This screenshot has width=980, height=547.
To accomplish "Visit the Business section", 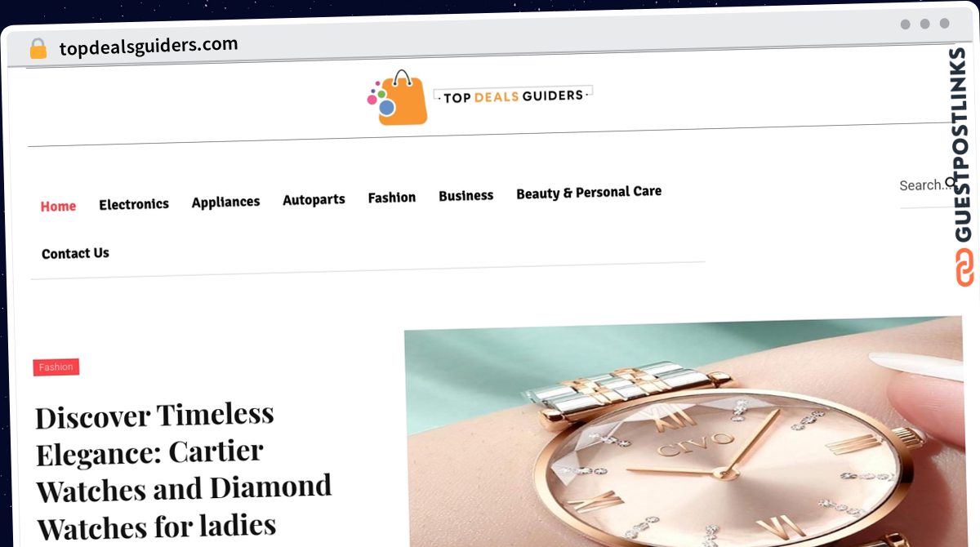I will [465, 196].
